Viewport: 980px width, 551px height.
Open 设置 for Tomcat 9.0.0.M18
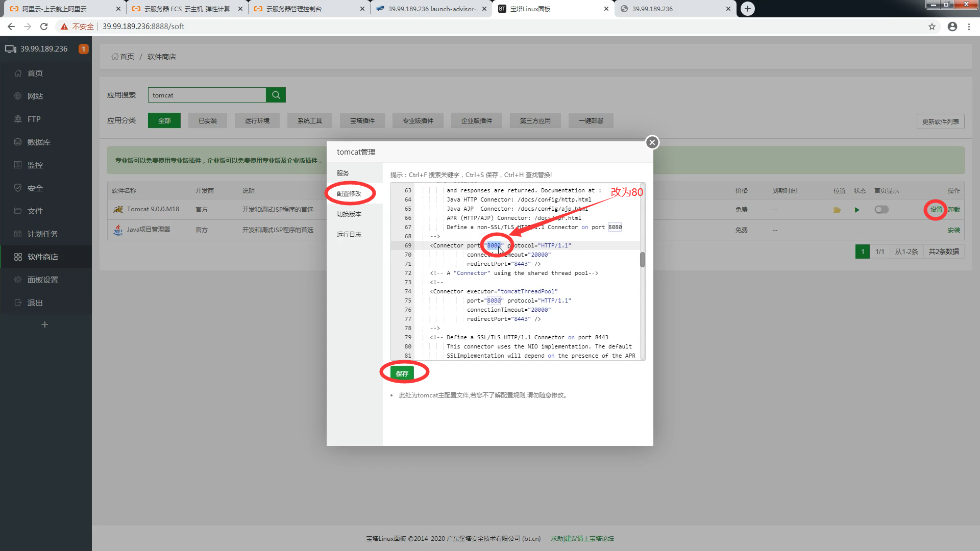[936, 210]
